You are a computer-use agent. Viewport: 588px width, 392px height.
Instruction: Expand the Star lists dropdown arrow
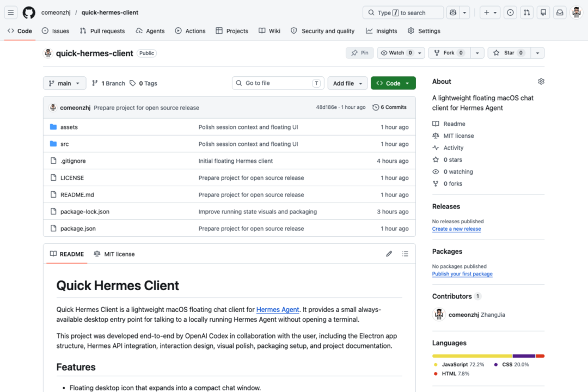[x=538, y=53]
